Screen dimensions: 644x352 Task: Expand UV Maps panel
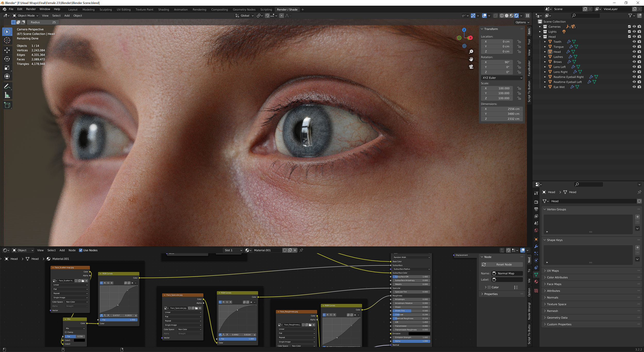pyautogui.click(x=553, y=271)
